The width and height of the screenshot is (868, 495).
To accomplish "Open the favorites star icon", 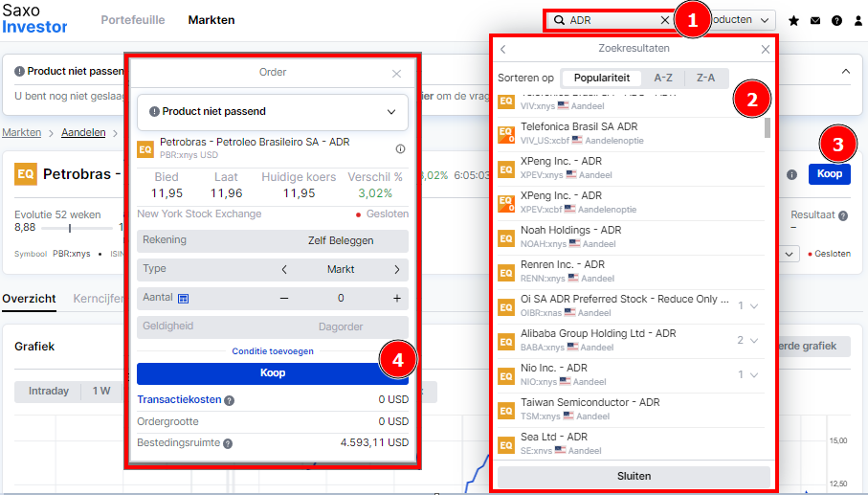I will pyautogui.click(x=793, y=20).
